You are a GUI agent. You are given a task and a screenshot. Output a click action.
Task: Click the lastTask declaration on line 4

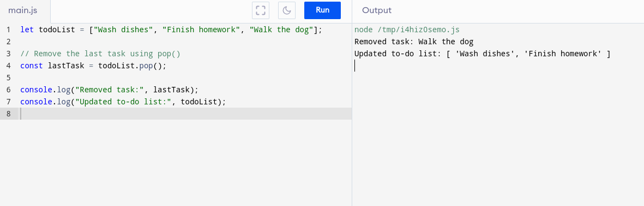94,66
